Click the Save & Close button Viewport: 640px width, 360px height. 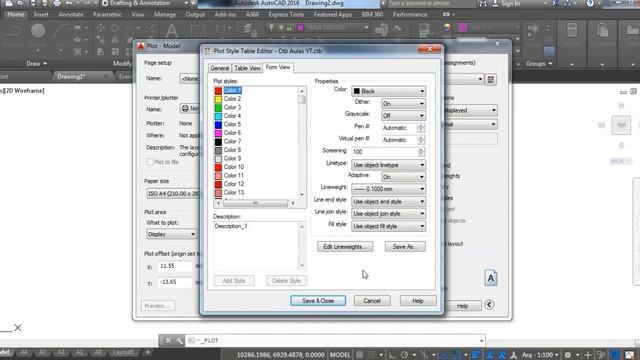coord(318,300)
